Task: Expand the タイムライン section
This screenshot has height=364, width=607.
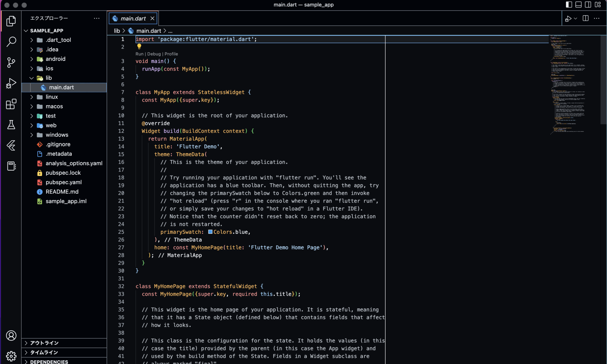Action: (64, 352)
